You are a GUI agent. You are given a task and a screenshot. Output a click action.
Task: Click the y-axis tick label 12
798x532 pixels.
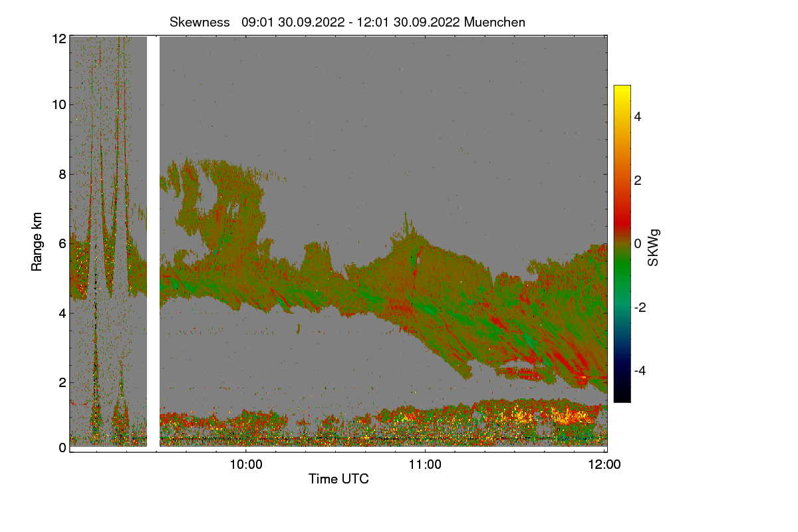59,39
